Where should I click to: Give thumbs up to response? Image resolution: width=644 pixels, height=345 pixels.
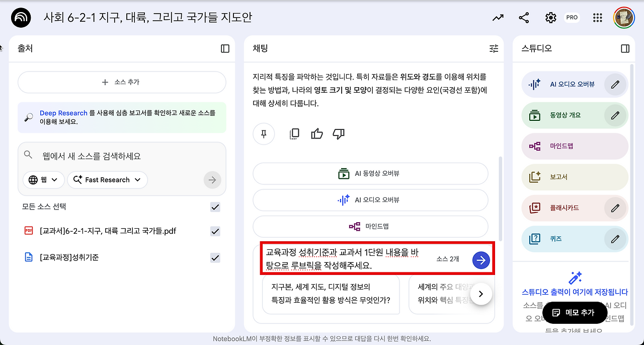[x=316, y=133]
